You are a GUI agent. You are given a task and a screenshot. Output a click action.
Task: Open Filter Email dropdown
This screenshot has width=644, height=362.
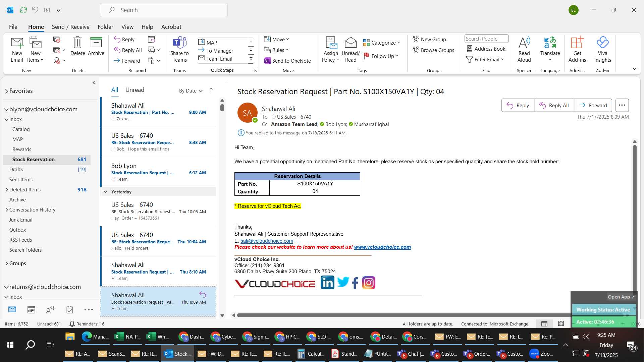485,59
